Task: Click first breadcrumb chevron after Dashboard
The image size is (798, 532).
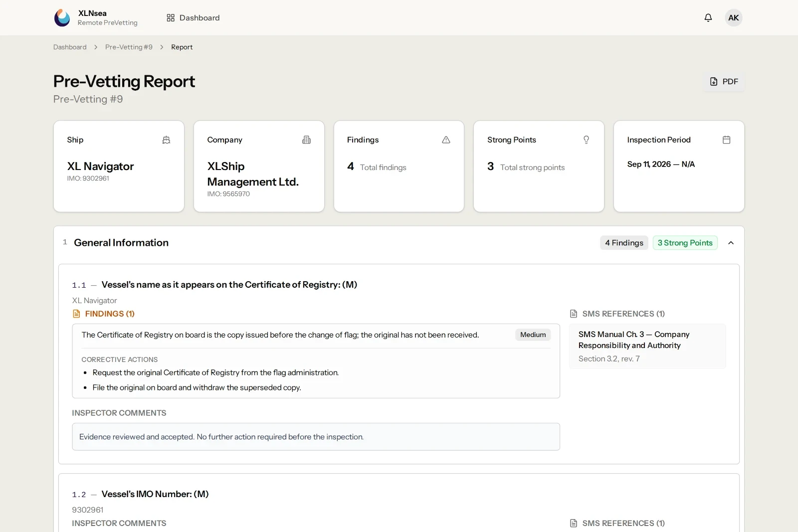Action: (x=96, y=47)
